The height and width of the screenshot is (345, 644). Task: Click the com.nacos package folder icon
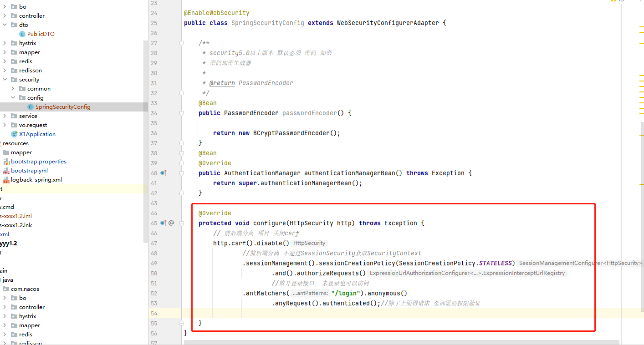point(6,289)
